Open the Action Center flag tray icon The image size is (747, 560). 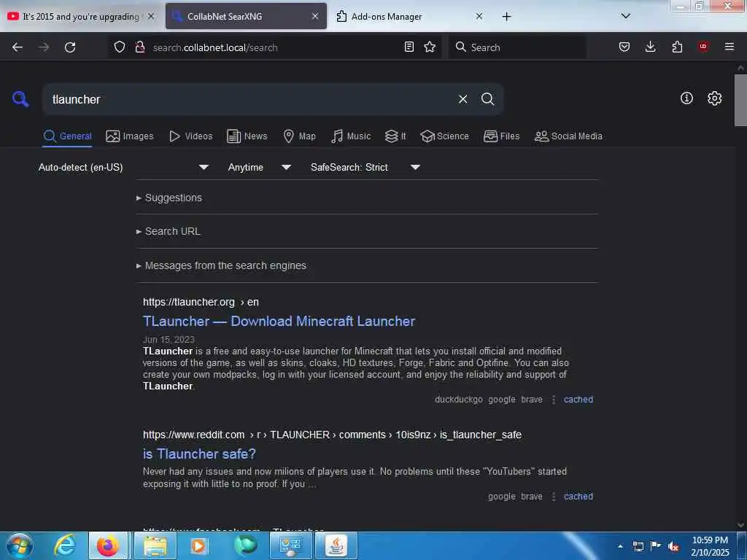[656, 545]
